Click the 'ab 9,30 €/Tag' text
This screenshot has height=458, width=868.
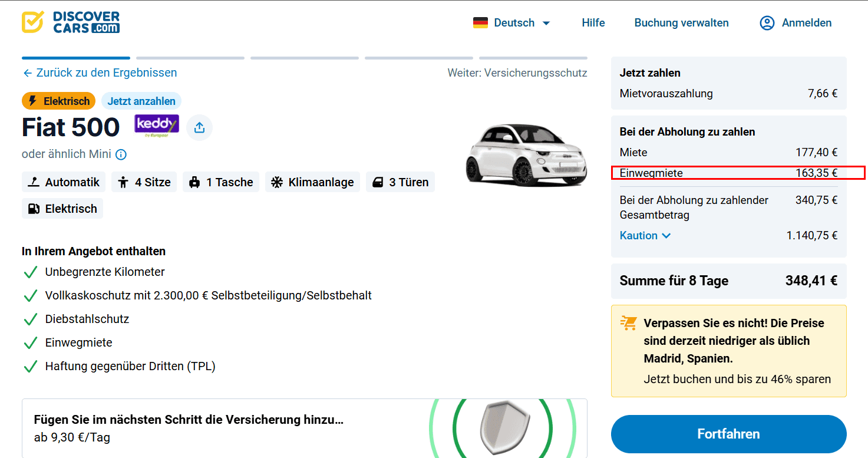[72, 437]
